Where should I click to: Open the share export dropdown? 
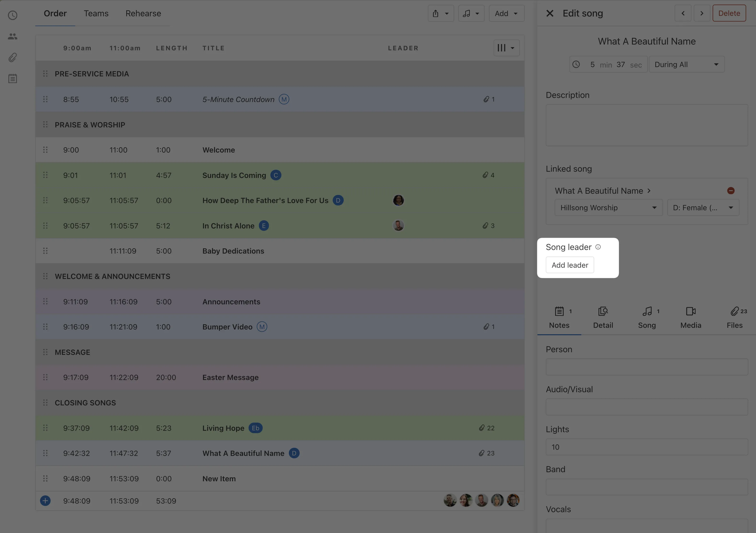click(x=441, y=13)
